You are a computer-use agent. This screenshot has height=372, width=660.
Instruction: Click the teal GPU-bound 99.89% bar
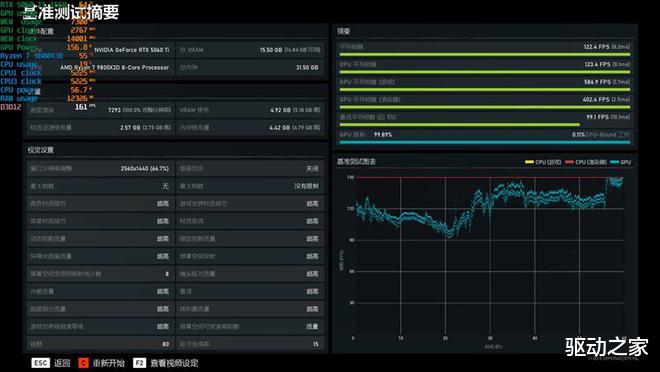pos(484,142)
